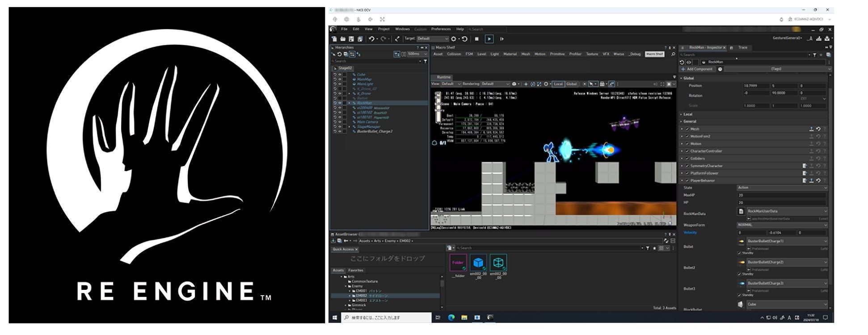Click the Windows Start button

point(335,318)
